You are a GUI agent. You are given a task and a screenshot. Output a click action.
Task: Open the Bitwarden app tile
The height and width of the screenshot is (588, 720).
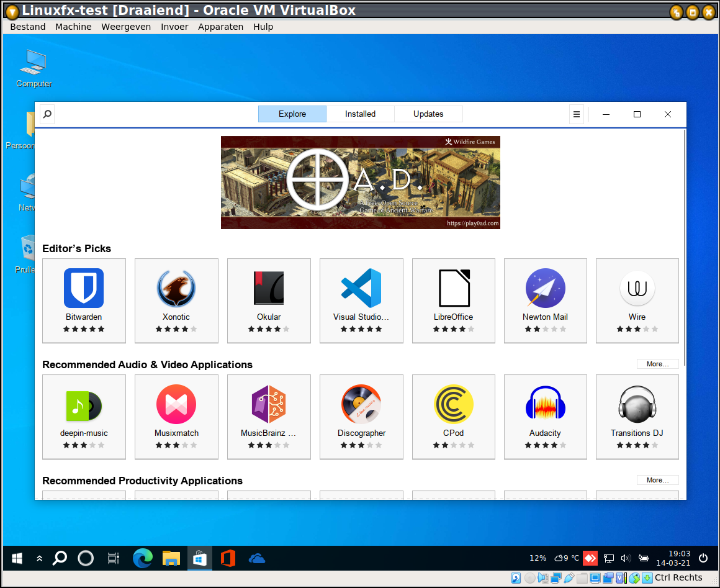(84, 301)
